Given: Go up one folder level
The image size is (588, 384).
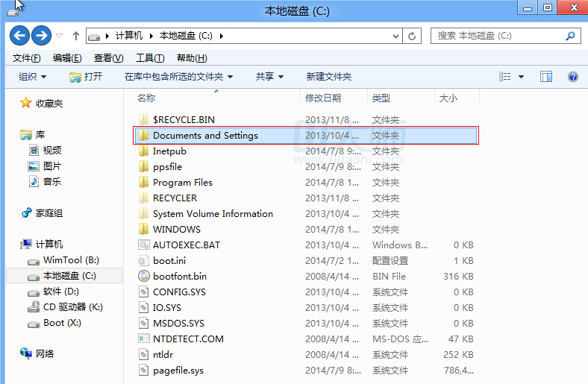Looking at the screenshot, I should 76,36.
